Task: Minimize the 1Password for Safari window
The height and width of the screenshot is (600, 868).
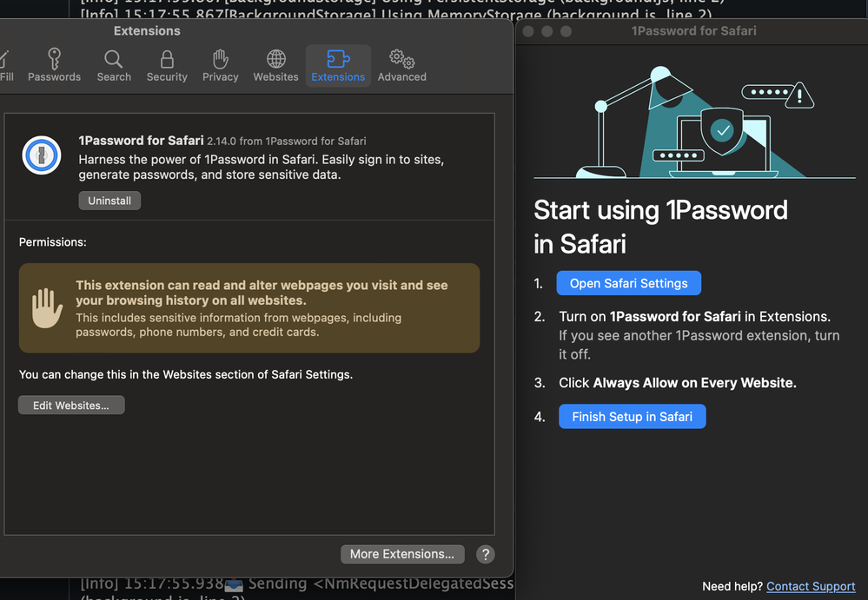Action: tap(547, 31)
